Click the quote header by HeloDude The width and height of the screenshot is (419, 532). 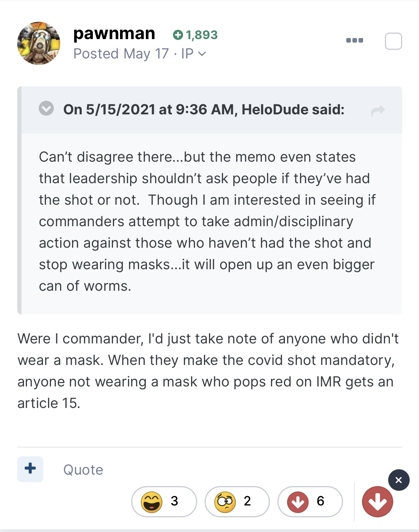click(x=204, y=109)
